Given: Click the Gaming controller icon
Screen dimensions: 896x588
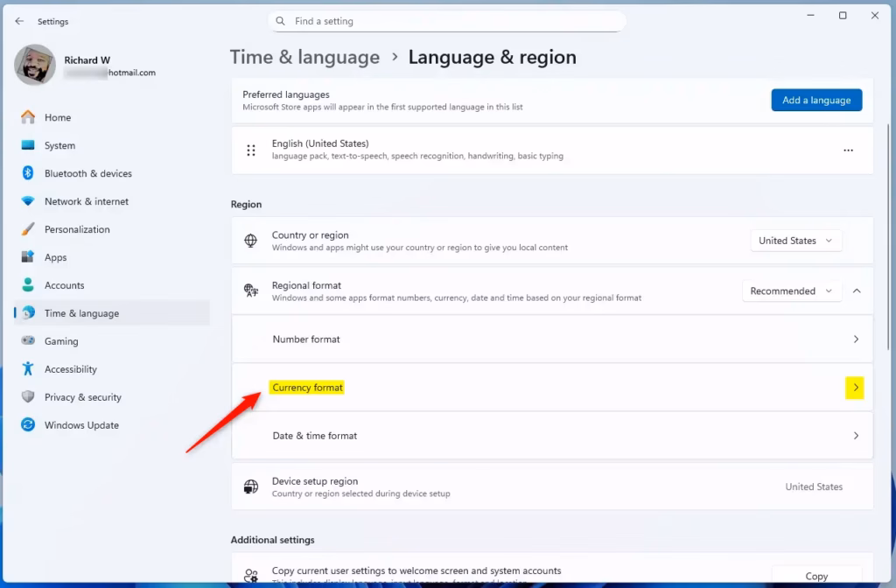Looking at the screenshot, I should click(27, 341).
